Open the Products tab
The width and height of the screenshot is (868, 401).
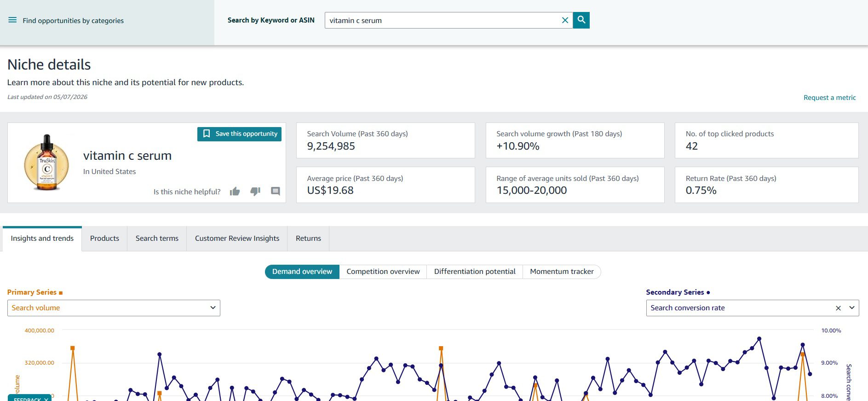click(104, 238)
